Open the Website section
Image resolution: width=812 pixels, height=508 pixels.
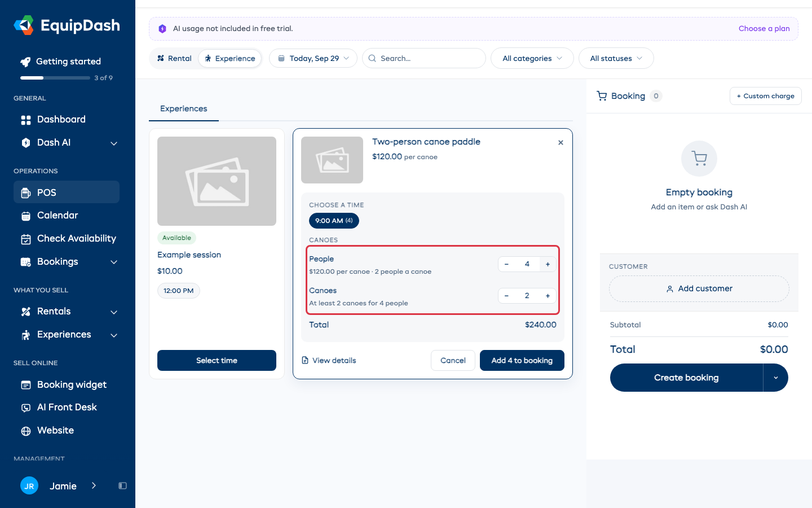pos(67,431)
